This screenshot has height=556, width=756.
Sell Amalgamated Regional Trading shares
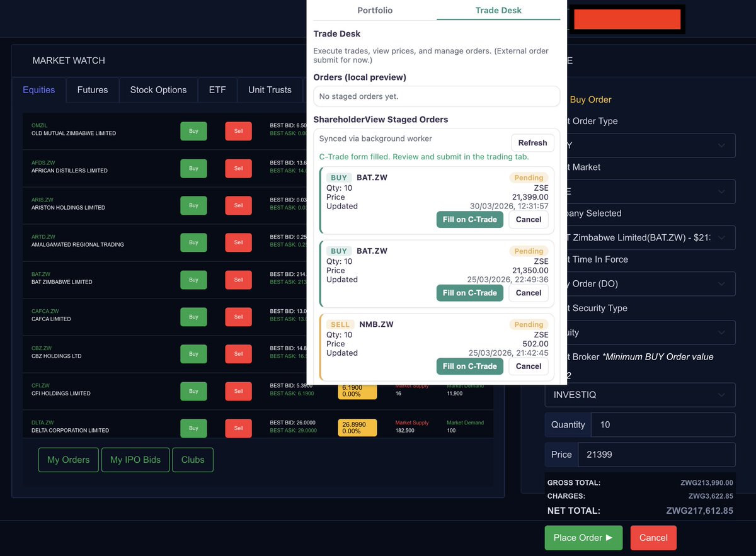click(x=238, y=242)
